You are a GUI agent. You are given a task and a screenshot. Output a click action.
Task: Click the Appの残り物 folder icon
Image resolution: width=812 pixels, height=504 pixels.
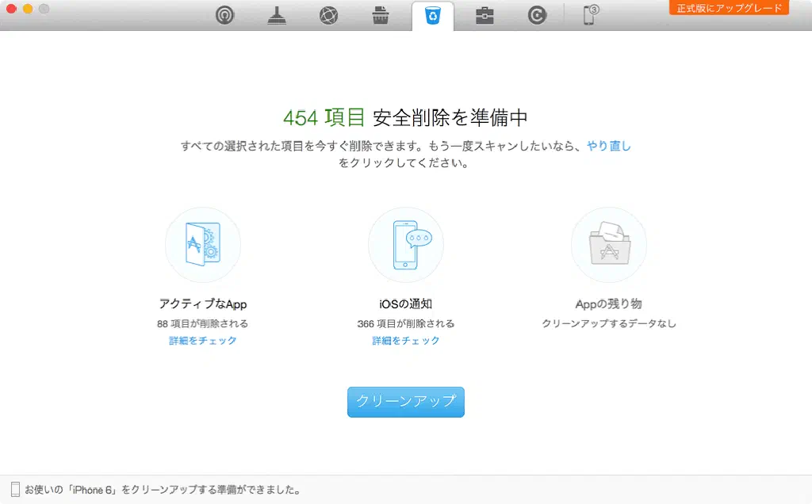(x=609, y=245)
